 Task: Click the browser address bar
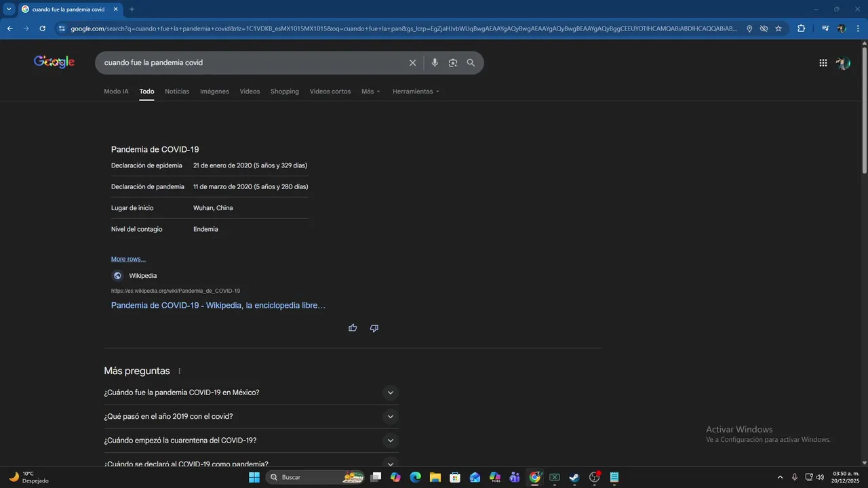tap(403, 28)
